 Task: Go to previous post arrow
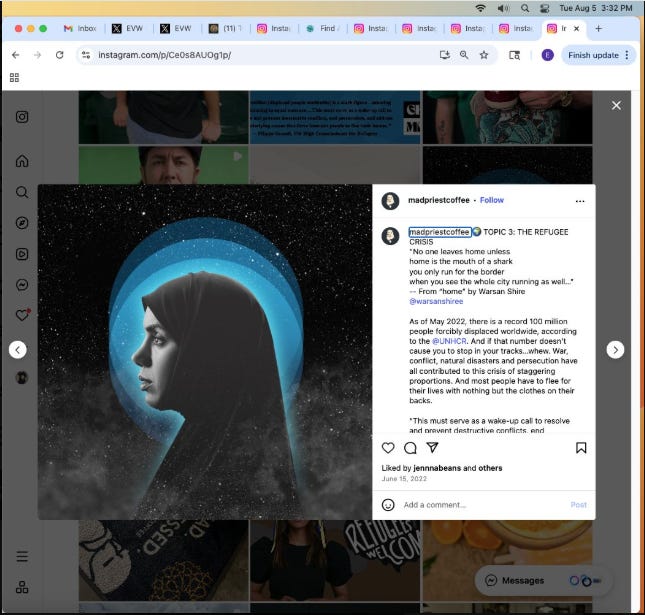click(18, 350)
